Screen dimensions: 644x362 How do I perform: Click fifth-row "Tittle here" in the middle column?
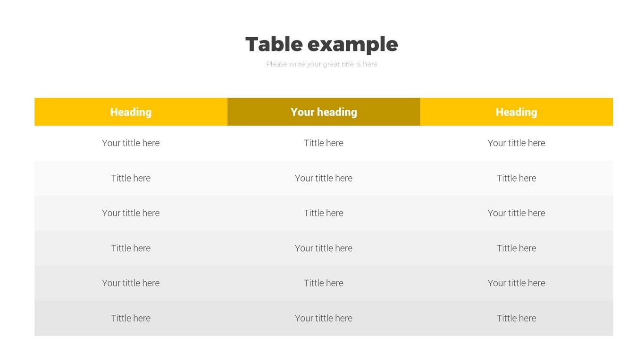click(x=324, y=283)
